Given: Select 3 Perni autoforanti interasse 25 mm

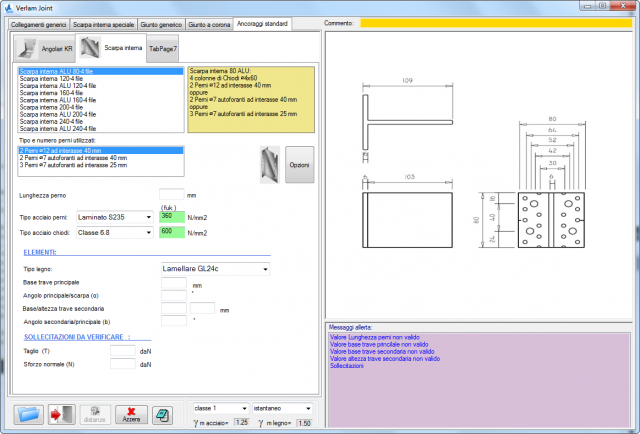Looking at the screenshot, I should 74,165.
